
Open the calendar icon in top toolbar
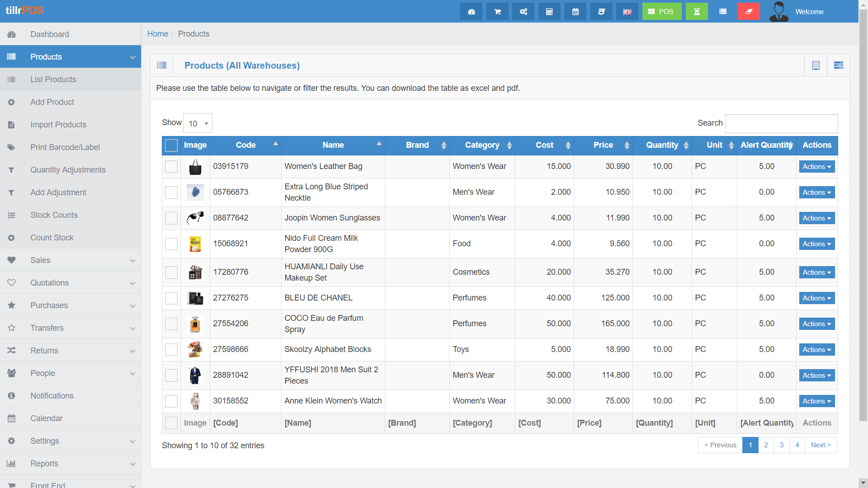click(x=575, y=12)
